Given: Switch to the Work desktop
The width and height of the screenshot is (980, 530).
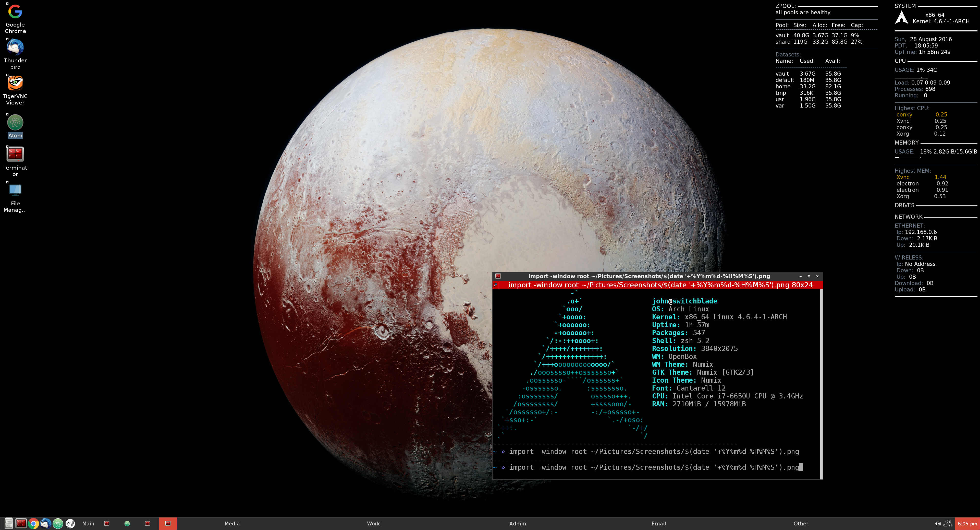Looking at the screenshot, I should [x=373, y=524].
